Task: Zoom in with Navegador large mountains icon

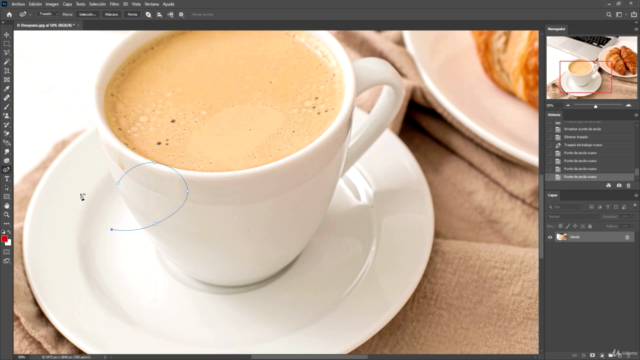Action: (x=628, y=105)
